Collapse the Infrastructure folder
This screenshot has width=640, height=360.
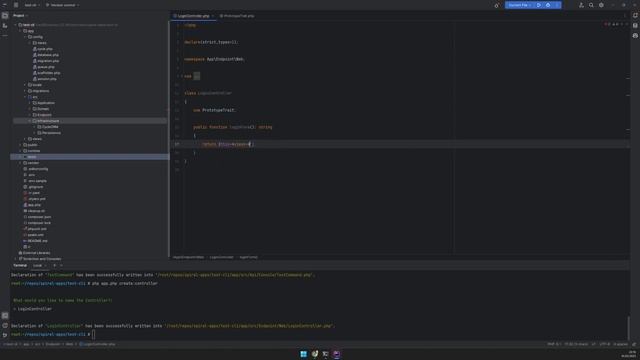(x=30, y=121)
